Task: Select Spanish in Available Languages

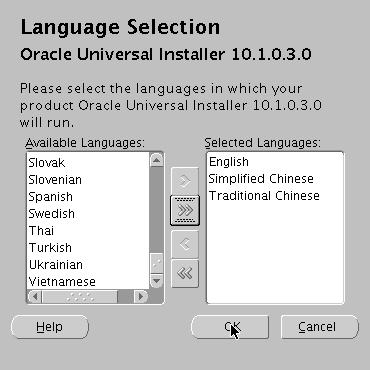Action: [88, 197]
